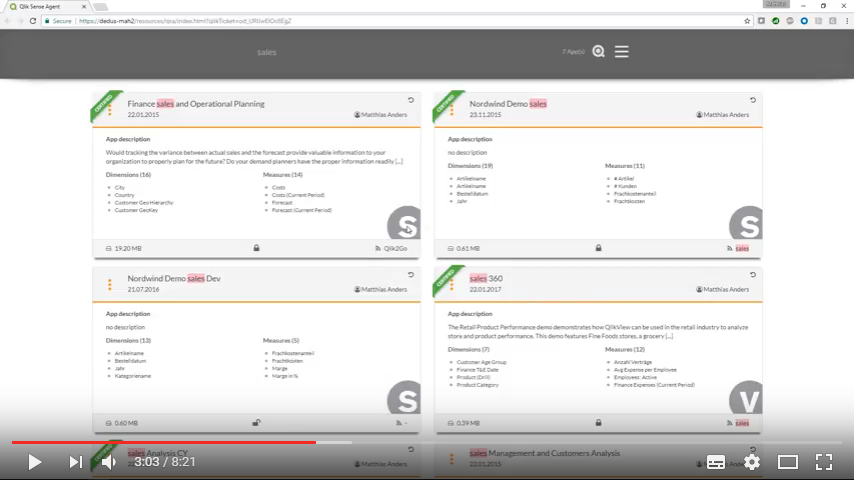Click Forecast (Current Period) measure
The height and width of the screenshot is (480, 854).
tap(301, 210)
